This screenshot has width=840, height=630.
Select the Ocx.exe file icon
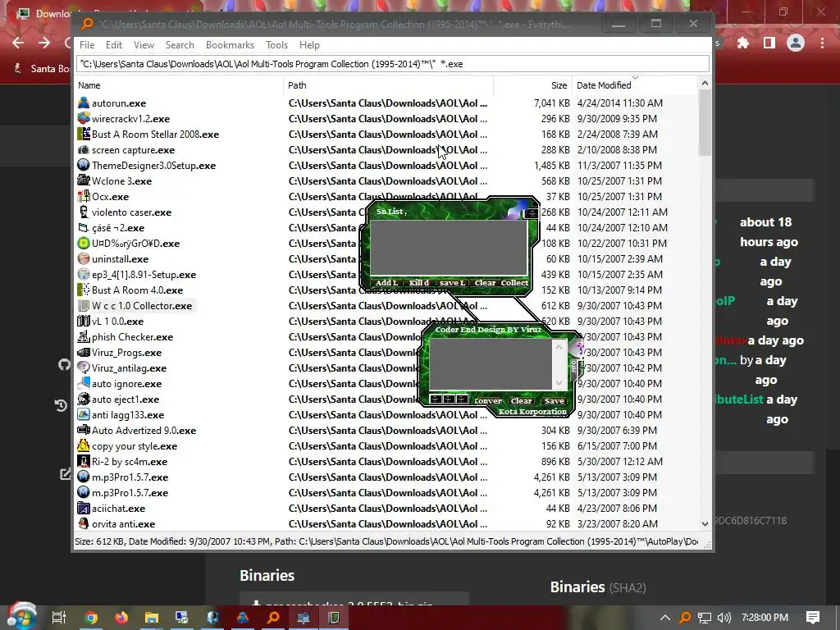83,196
